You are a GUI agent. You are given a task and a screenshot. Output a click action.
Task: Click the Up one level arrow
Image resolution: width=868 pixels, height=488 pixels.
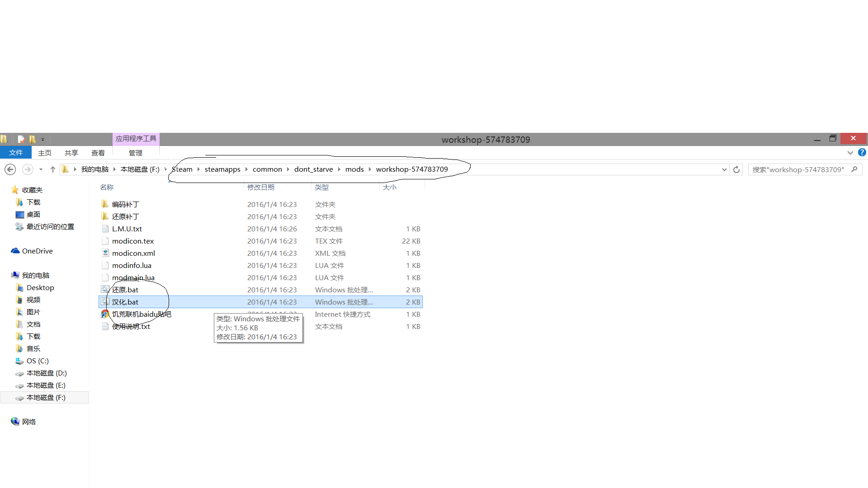tap(53, 169)
